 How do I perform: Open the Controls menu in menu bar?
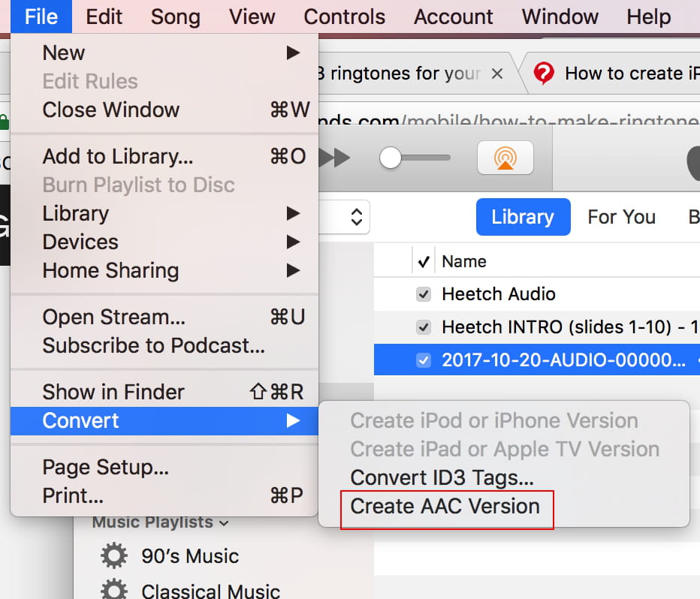tap(345, 17)
